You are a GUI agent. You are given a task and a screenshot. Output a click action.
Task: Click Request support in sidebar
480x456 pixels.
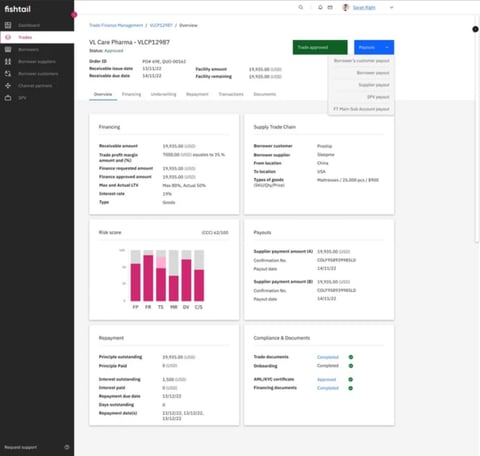pyautogui.click(x=21, y=447)
